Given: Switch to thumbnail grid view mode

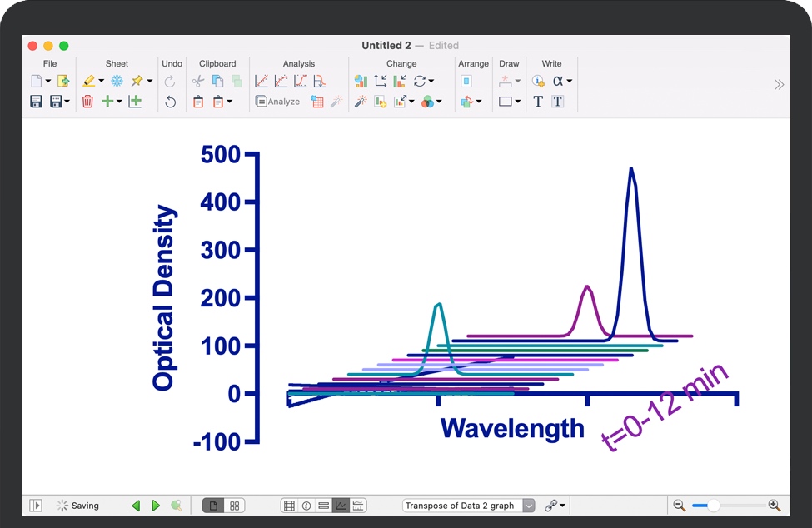Looking at the screenshot, I should click(x=235, y=506).
